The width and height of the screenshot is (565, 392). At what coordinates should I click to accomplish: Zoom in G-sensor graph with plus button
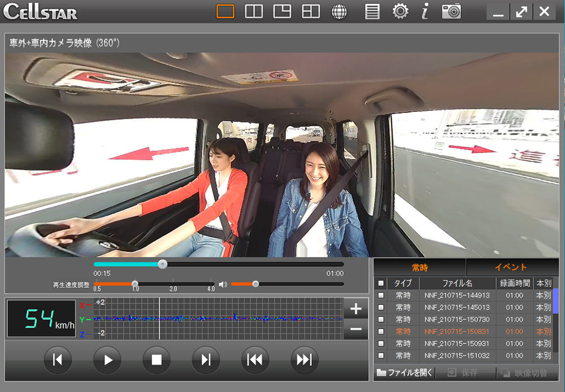[x=355, y=309]
